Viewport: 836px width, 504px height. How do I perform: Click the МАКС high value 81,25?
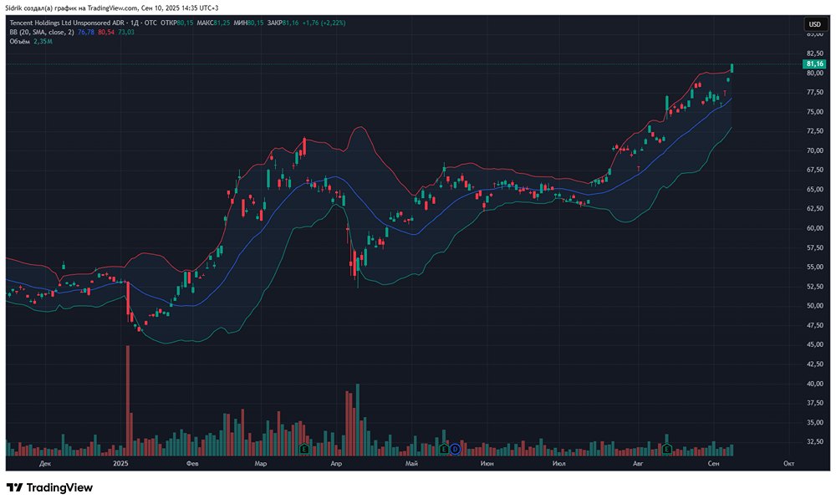(222, 23)
